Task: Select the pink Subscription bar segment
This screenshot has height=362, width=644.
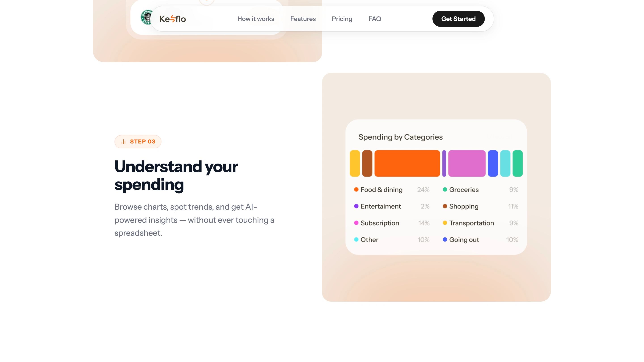Action: pos(466,163)
